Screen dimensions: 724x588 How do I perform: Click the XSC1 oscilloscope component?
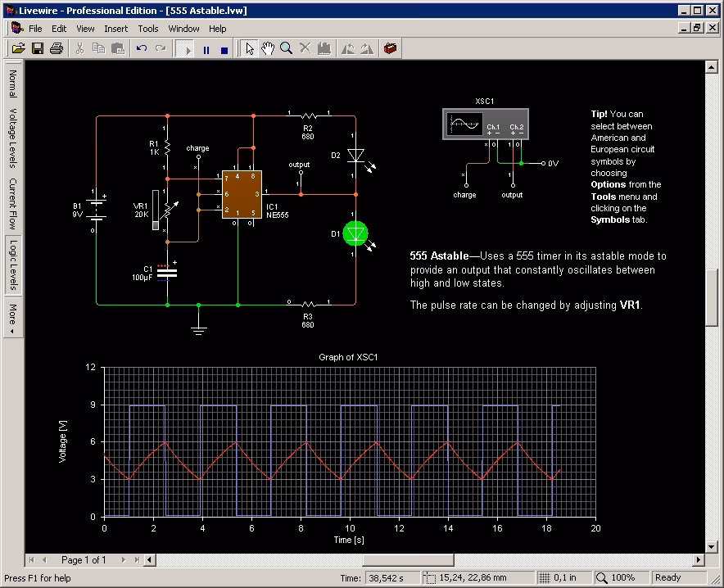click(485, 124)
